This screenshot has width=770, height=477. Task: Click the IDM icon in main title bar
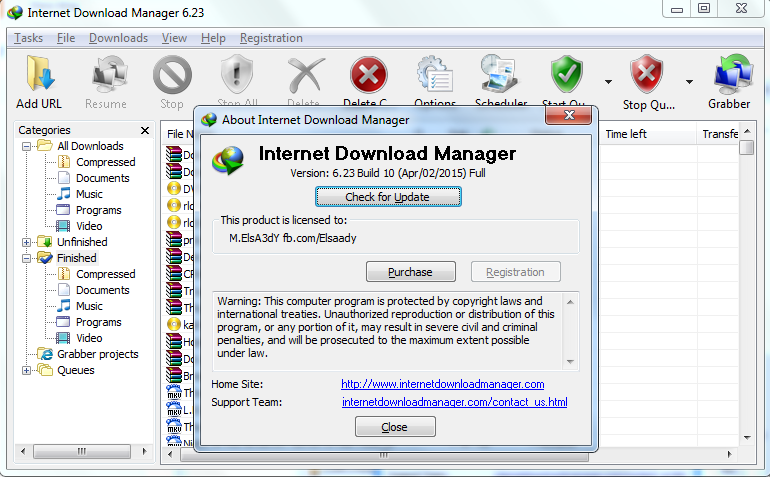pos(15,12)
